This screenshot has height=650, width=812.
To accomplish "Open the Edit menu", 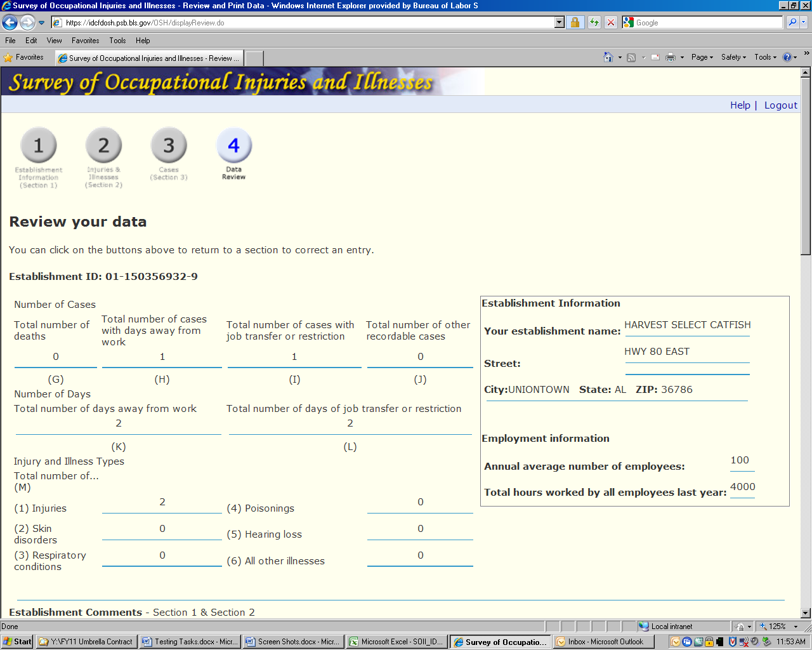I will [x=31, y=41].
